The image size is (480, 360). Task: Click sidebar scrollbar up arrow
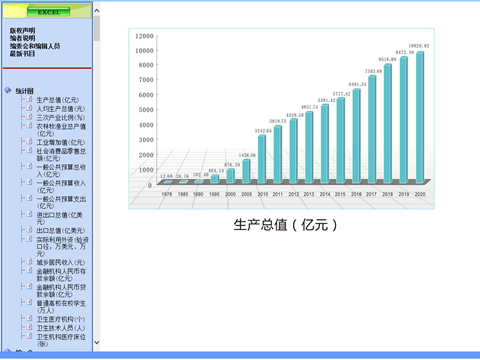coord(97,11)
